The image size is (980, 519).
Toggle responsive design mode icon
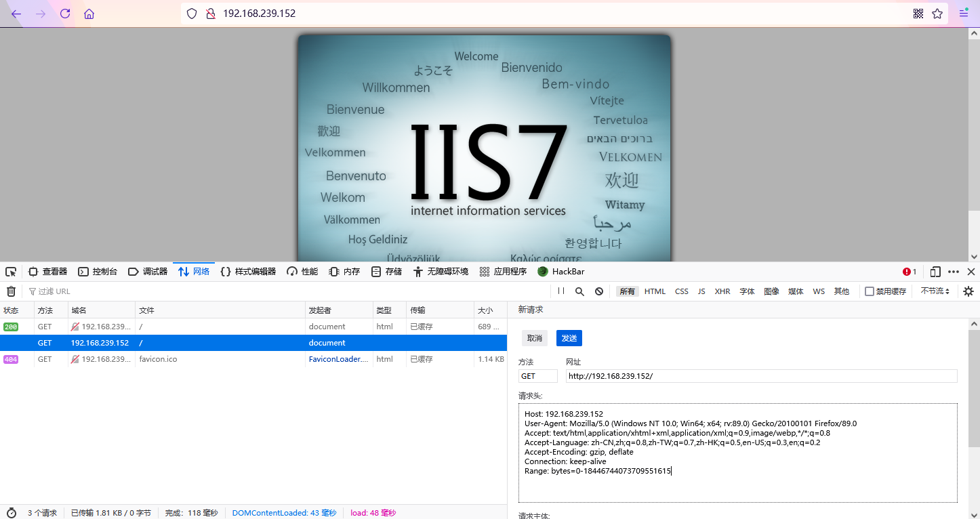pos(935,272)
